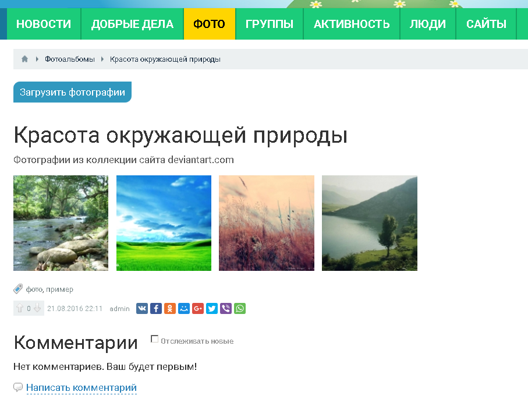Downvote the album with down arrow
Screen dimensions: 528x420
pyautogui.click(x=37, y=309)
